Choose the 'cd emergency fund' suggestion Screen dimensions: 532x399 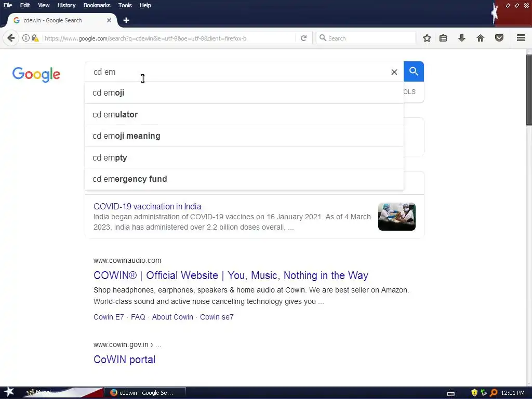click(244, 179)
